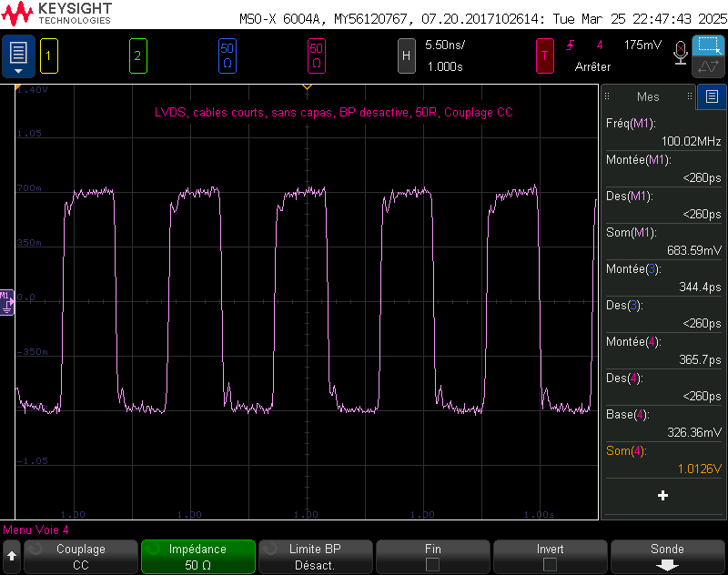
Task: Select channel 1 button
Action: click(x=49, y=56)
